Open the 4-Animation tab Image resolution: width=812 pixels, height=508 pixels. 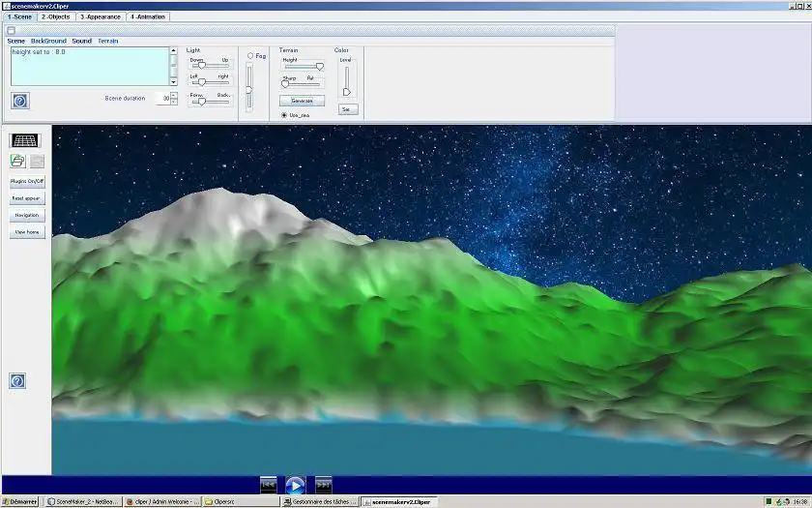[x=148, y=16]
